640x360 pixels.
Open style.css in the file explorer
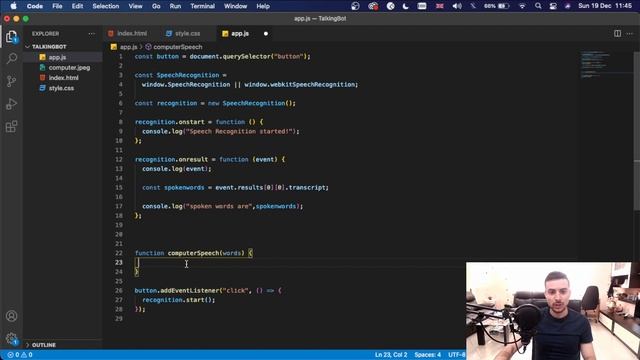pyautogui.click(x=61, y=88)
